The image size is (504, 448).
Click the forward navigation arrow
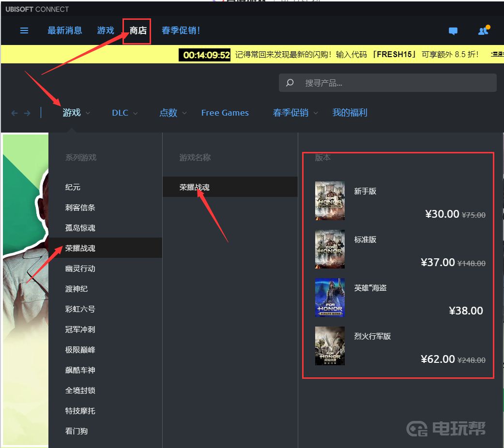pyautogui.click(x=27, y=113)
